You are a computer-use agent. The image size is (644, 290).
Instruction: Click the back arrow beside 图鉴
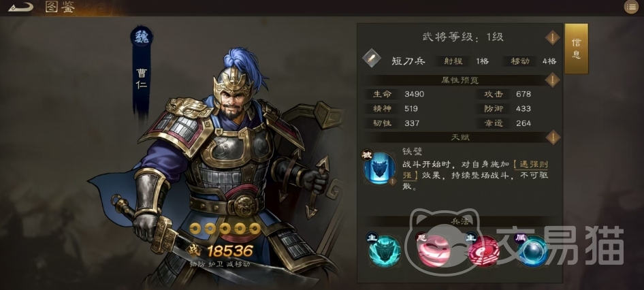click(20, 7)
